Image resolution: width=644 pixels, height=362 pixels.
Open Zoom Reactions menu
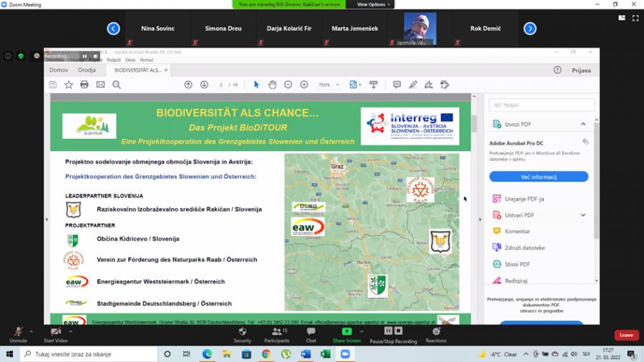coord(436,335)
